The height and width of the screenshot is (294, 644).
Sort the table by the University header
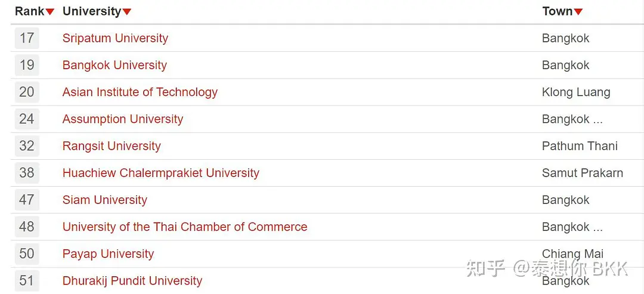[92, 11]
